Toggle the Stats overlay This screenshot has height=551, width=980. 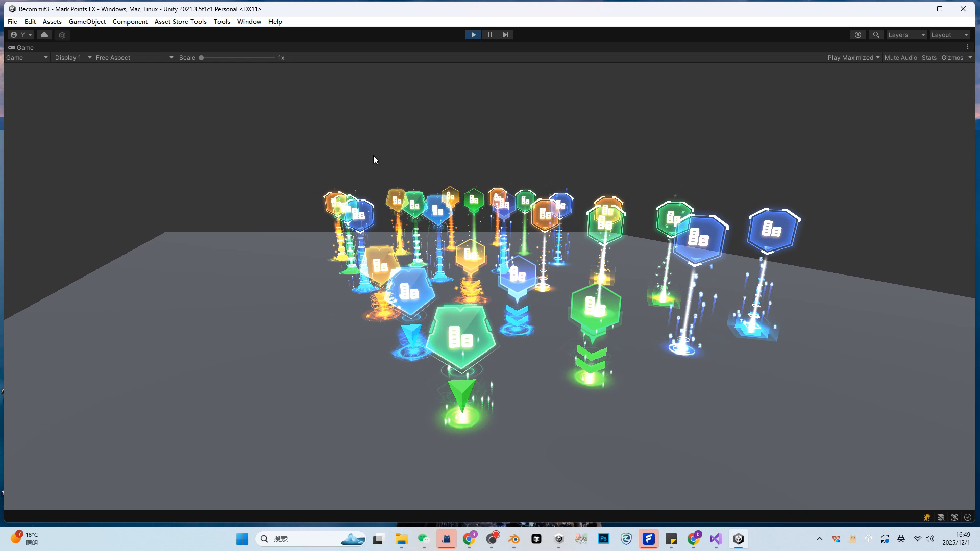click(929, 58)
